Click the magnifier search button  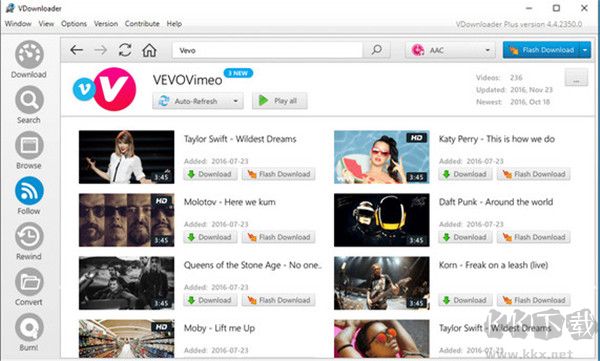[377, 50]
